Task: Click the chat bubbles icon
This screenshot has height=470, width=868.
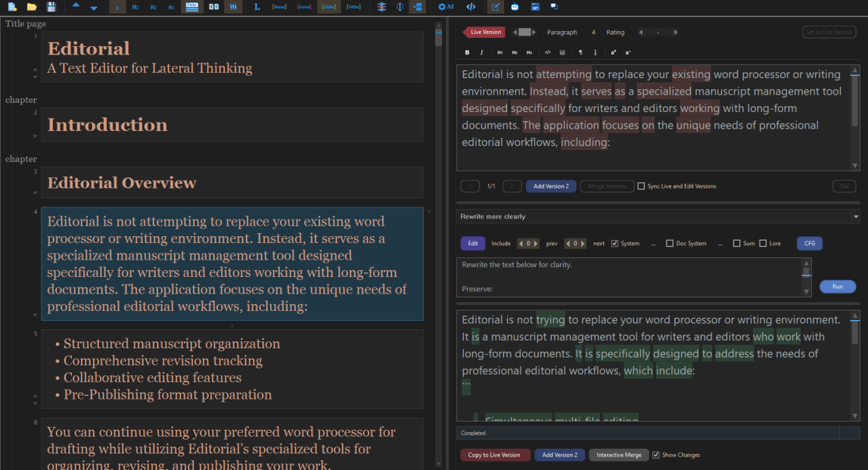Action: [554, 7]
